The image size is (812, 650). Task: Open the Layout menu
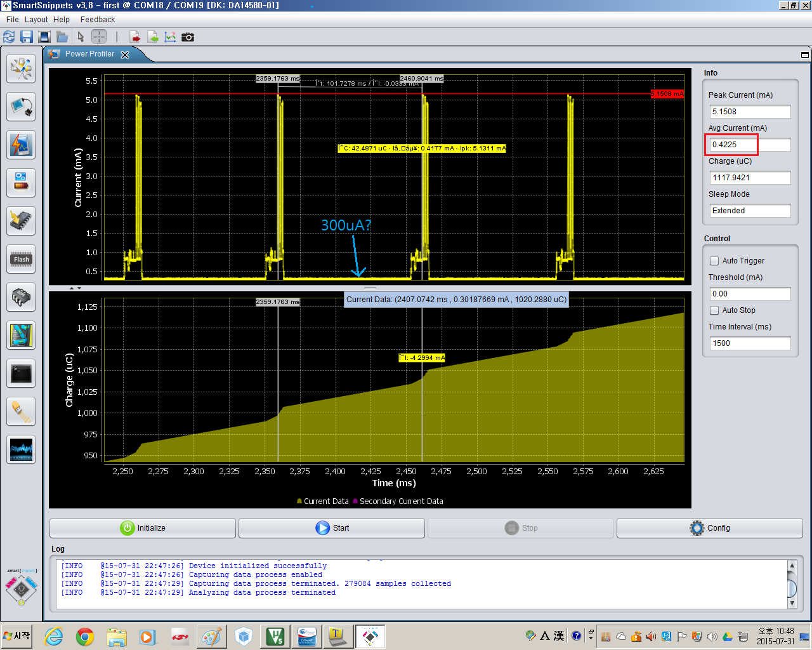pyautogui.click(x=36, y=20)
